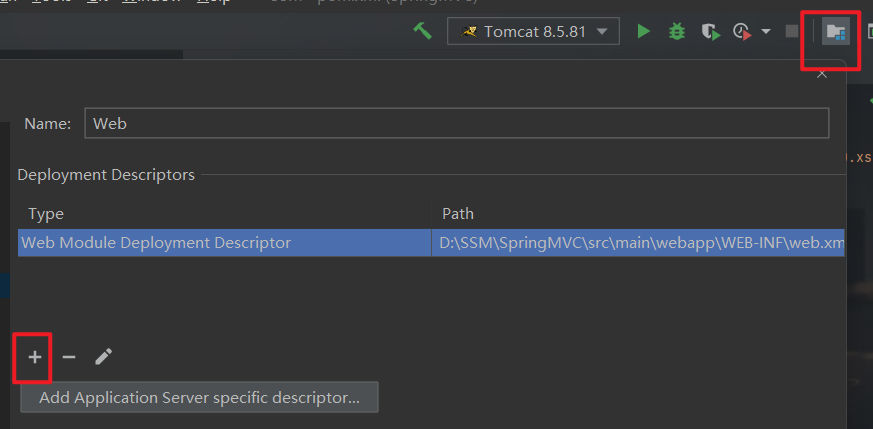Start debugging with the green bug icon
This screenshot has width=873, height=429.
click(677, 31)
